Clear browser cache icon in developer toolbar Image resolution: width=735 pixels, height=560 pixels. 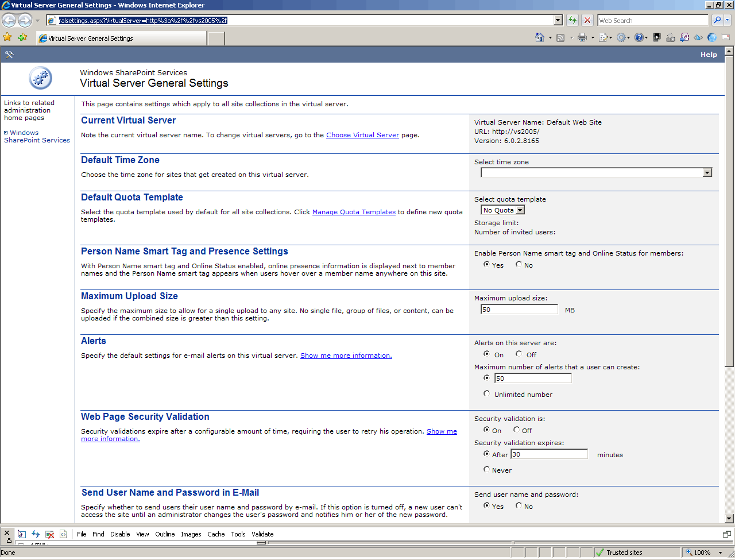50,534
